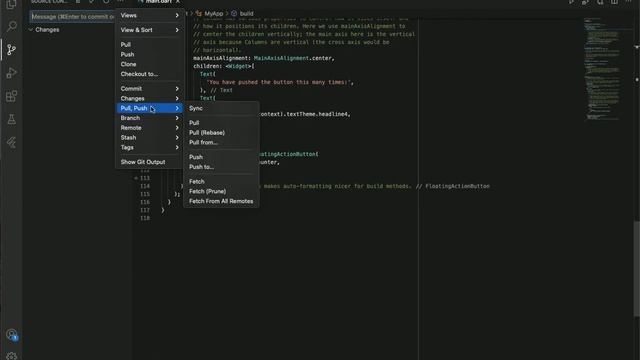Viewport: 640px width, 360px height.
Task: Click the editor vertical scrollbar thumb
Action: (637, 268)
